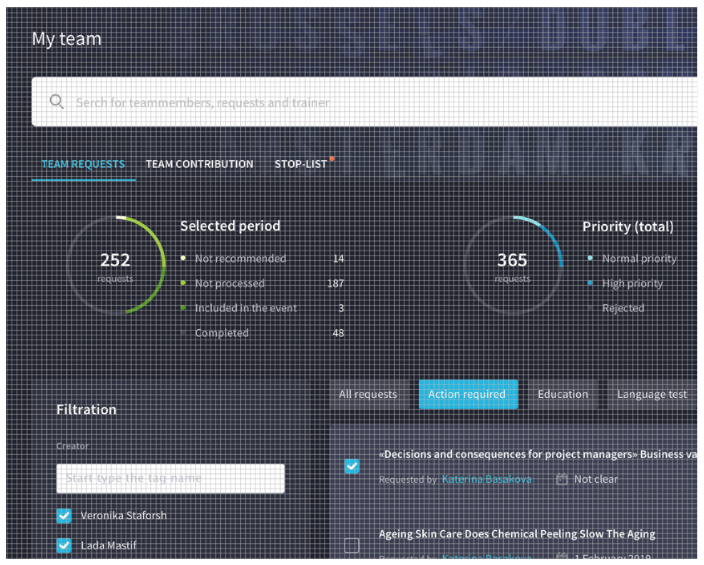Check the Ageing Skin Care request checkbox
704x565 pixels.
point(352,545)
